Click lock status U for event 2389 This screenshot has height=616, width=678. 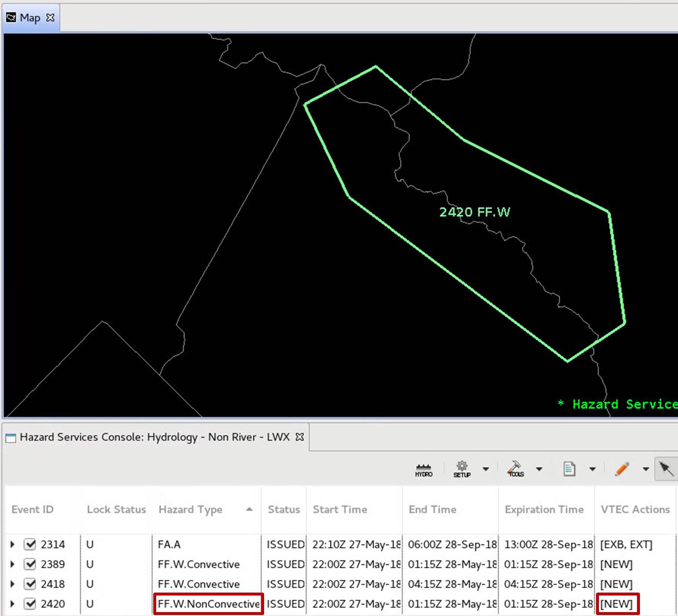coord(90,564)
